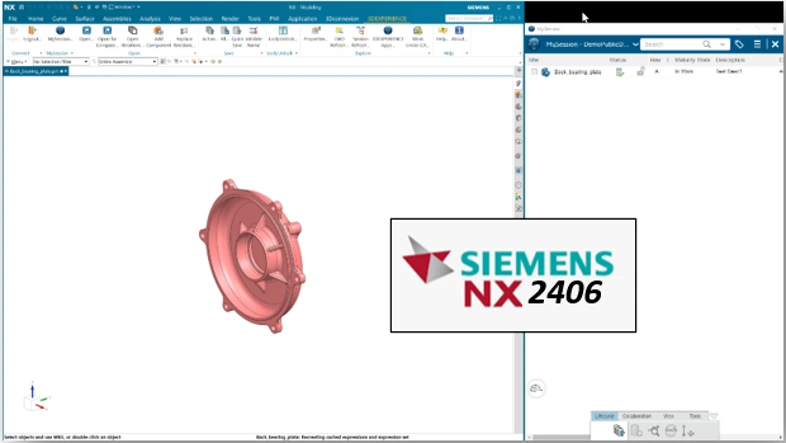This screenshot has height=443, width=786.
Task: Click the Open icon in the Open group
Action: point(86,31)
